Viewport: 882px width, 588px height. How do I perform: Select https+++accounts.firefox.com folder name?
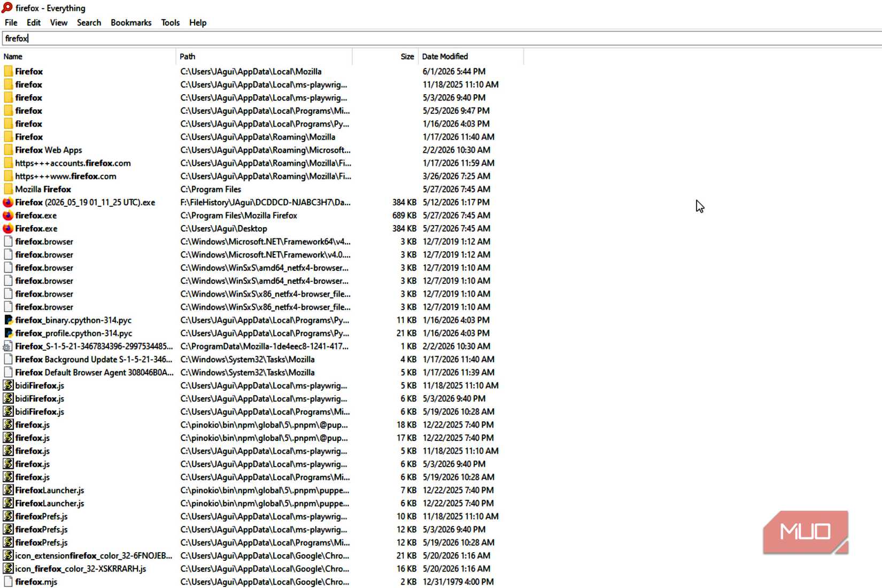coord(73,163)
